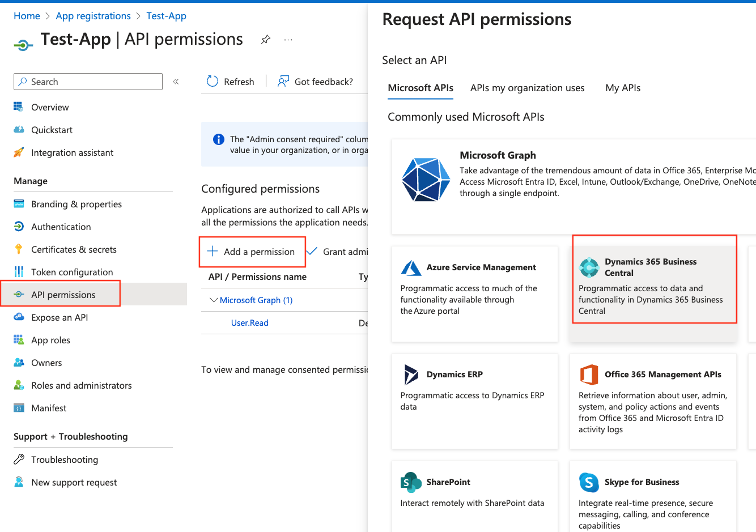Select the Dynamics ERP API card

point(475,402)
